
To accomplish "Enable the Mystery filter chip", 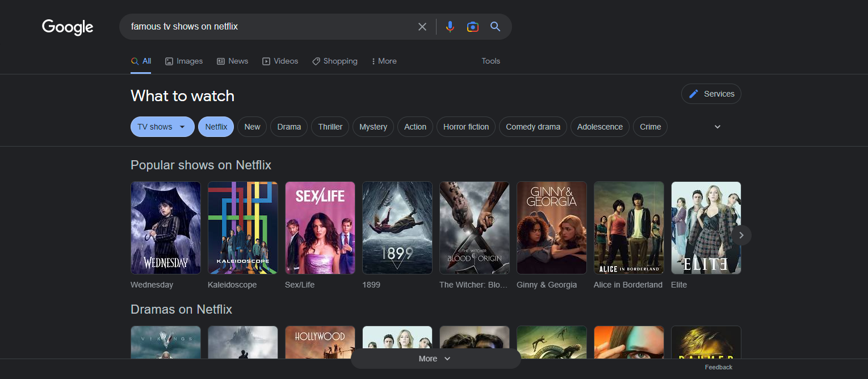I will pos(373,127).
